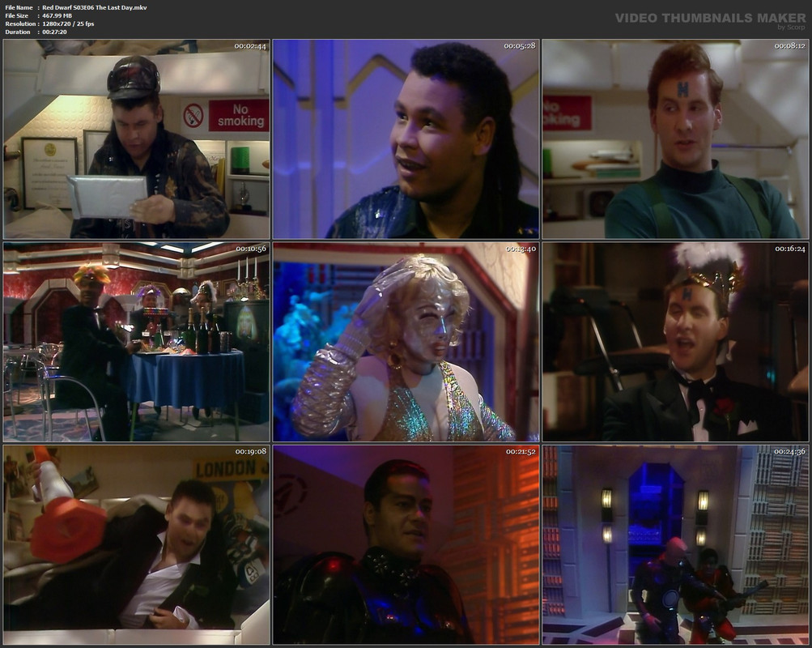The height and width of the screenshot is (648, 812).
Task: Click the resolution value '1280x720 / 25 fps'
Action: point(68,23)
